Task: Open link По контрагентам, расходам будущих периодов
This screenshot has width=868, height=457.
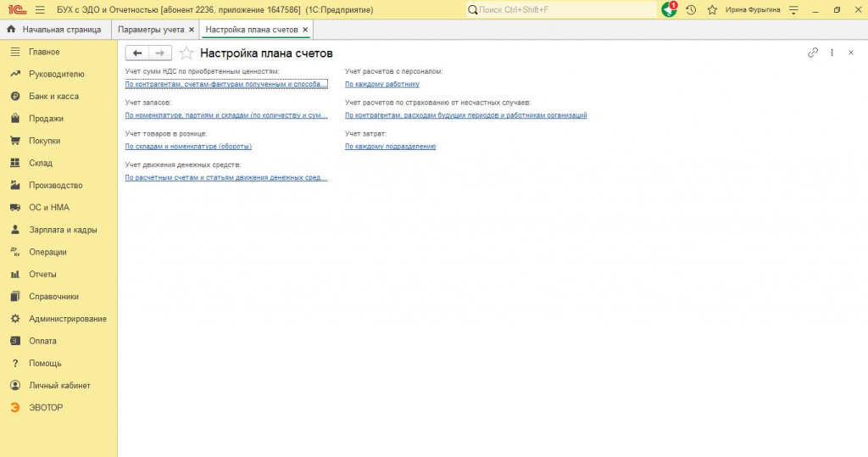Action: [x=466, y=115]
